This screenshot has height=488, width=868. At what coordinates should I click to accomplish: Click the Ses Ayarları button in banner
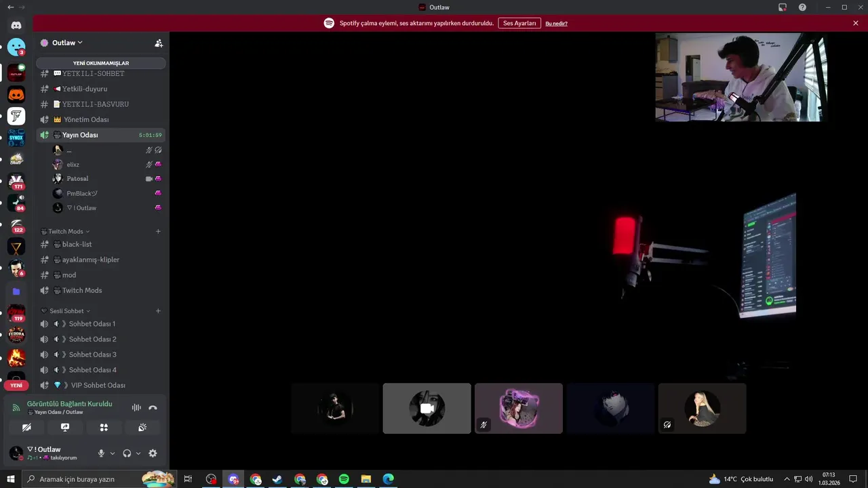tap(519, 23)
